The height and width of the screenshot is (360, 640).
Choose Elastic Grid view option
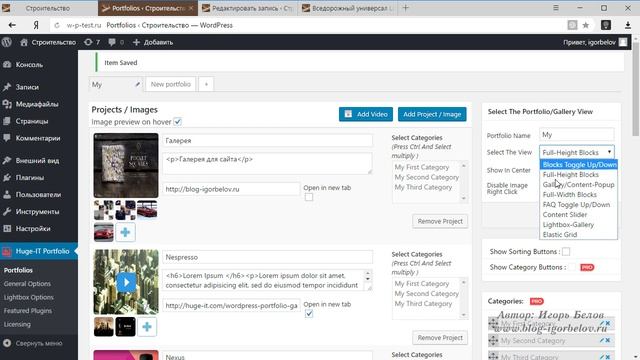[x=579, y=235]
